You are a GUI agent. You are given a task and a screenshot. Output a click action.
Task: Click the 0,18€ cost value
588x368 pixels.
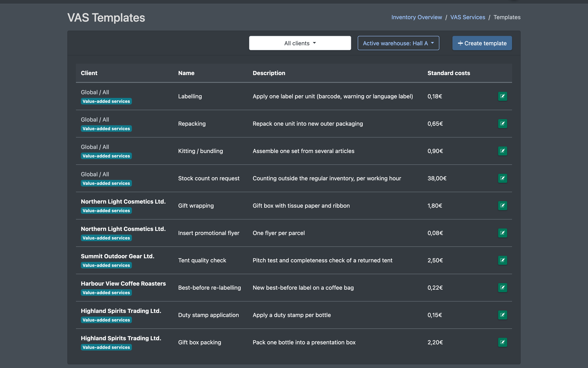[x=435, y=96]
